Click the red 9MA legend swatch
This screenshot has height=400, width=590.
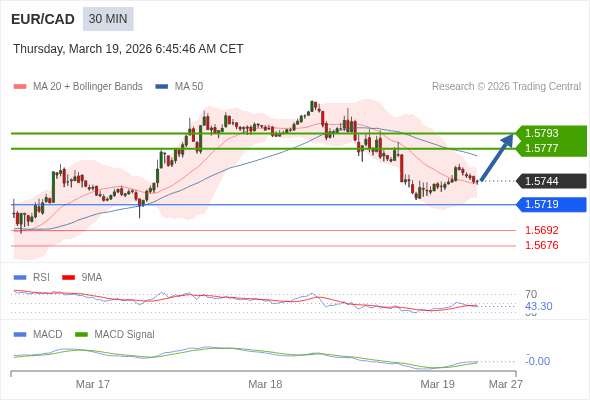(x=68, y=278)
